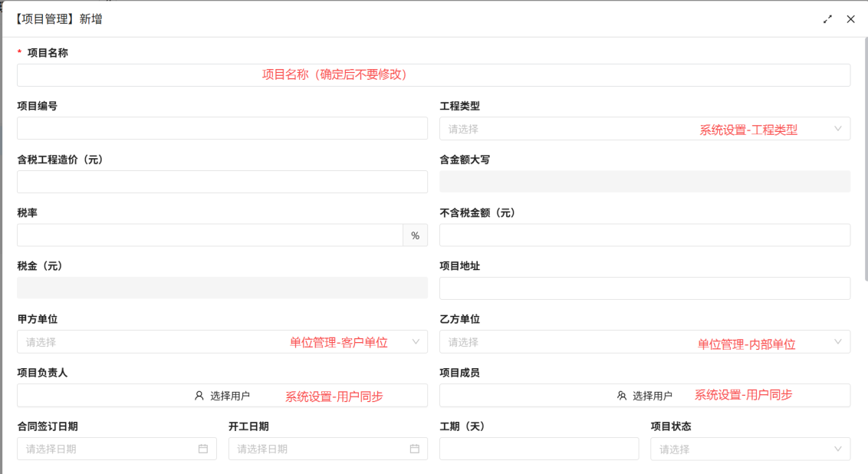Click the vertical scrollbar of the dialog
This screenshot has height=474, width=868.
[866, 160]
